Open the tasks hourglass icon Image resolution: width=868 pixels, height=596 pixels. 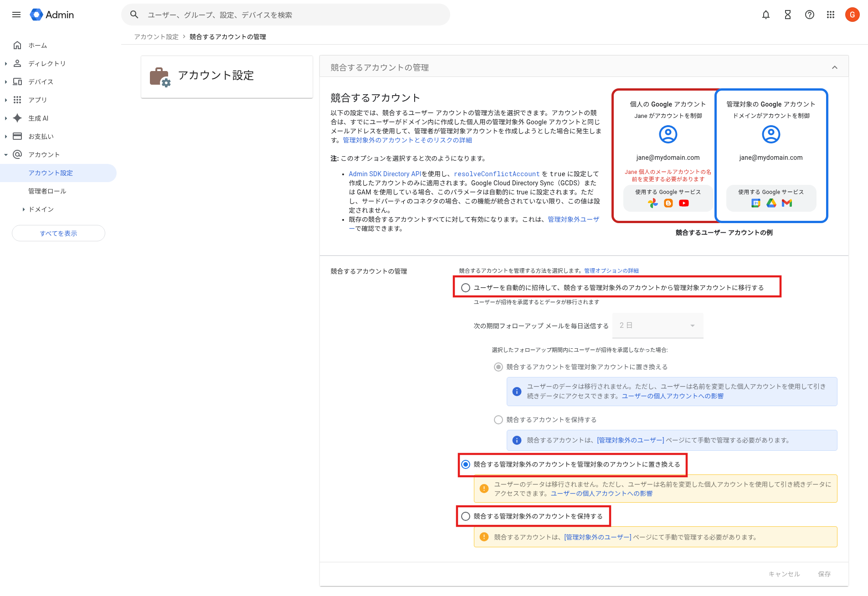click(788, 15)
